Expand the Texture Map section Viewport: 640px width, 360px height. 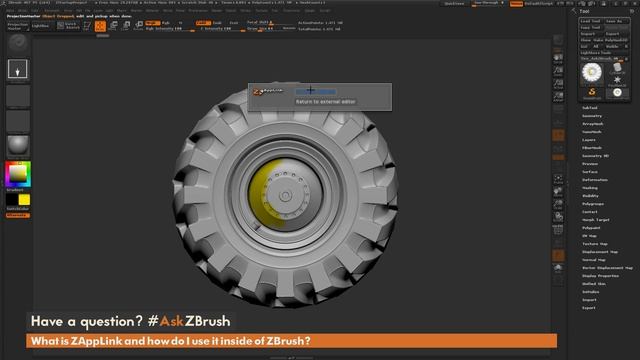pyautogui.click(x=595, y=244)
